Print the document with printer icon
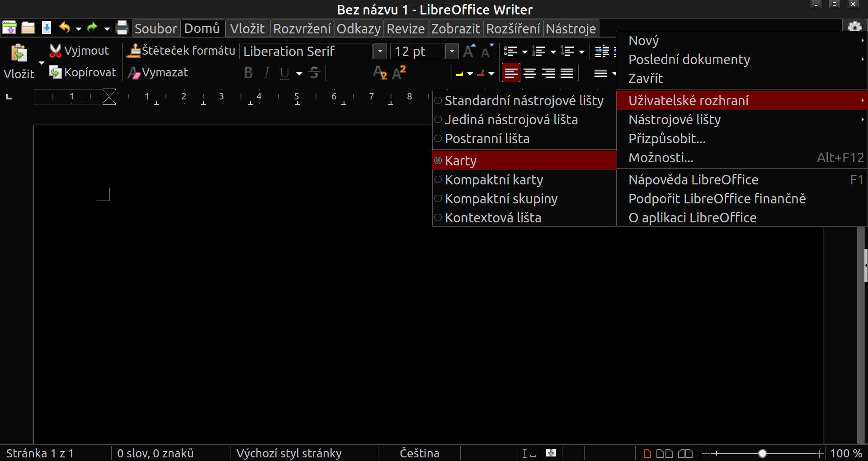Screen dimensions: 868x461 pos(122,28)
